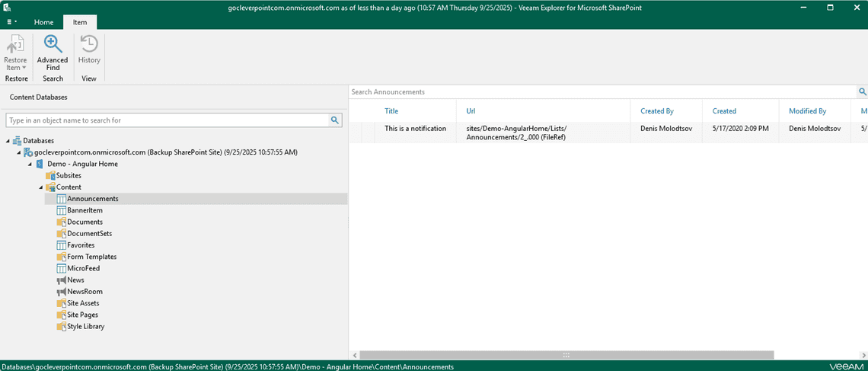Open the Restore Item dropdown arrow
The height and width of the screenshot is (371, 868).
coord(24,68)
